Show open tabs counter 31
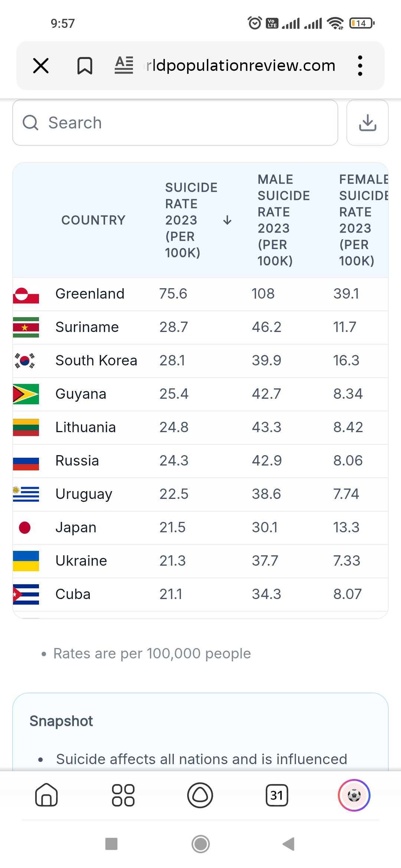 [277, 795]
